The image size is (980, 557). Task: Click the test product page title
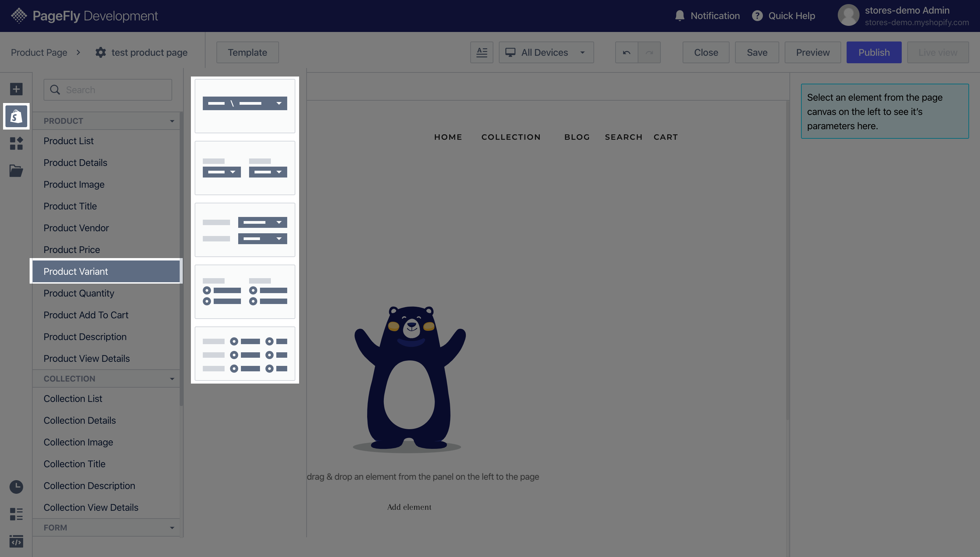149,52
